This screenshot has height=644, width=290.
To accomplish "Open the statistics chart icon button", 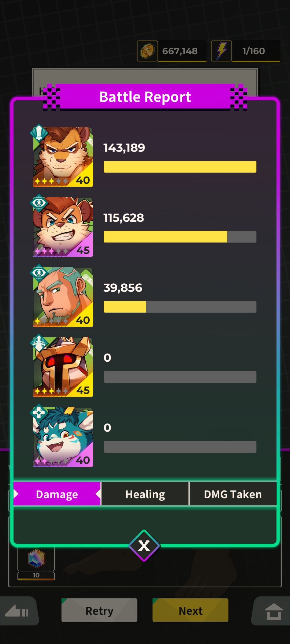I will point(18,611).
